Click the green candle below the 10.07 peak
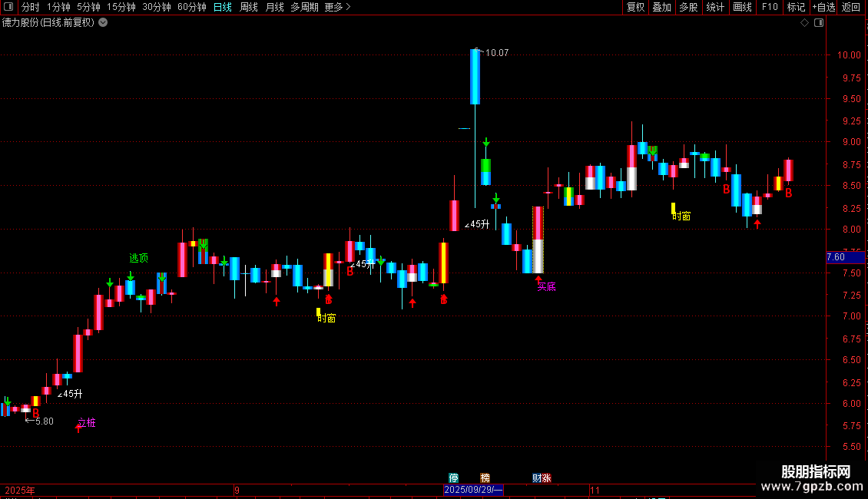 coord(486,171)
